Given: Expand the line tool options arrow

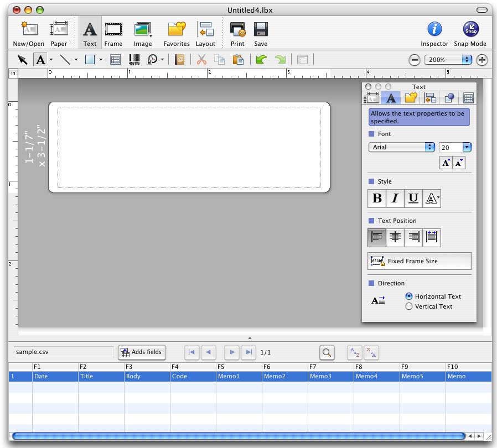Looking at the screenshot, I should (x=76, y=60).
